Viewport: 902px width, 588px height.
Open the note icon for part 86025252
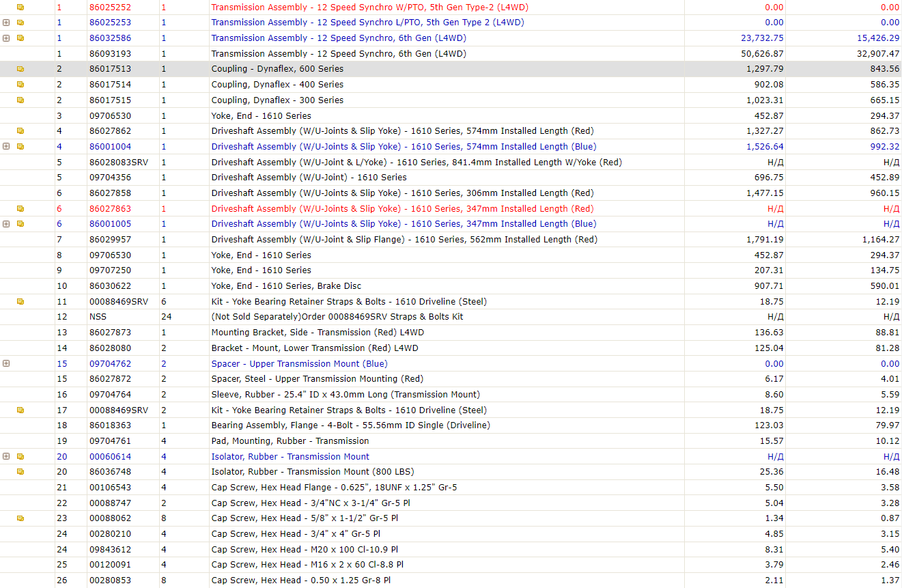pos(20,7)
